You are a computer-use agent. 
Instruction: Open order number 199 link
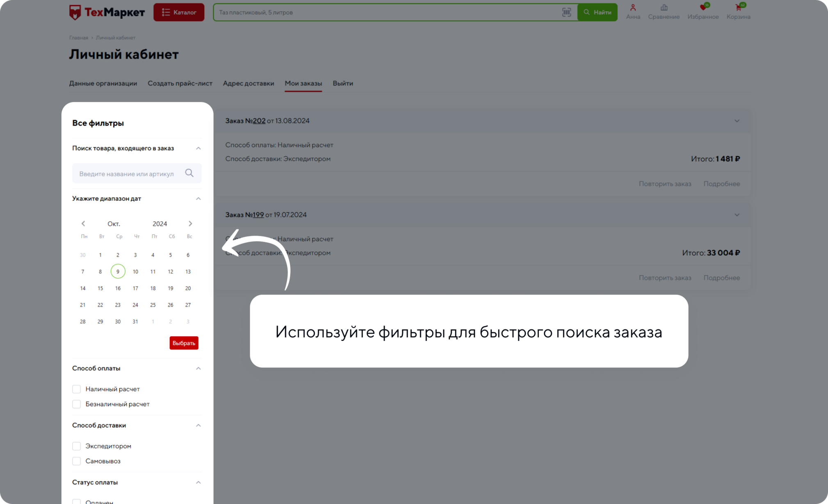258,215
